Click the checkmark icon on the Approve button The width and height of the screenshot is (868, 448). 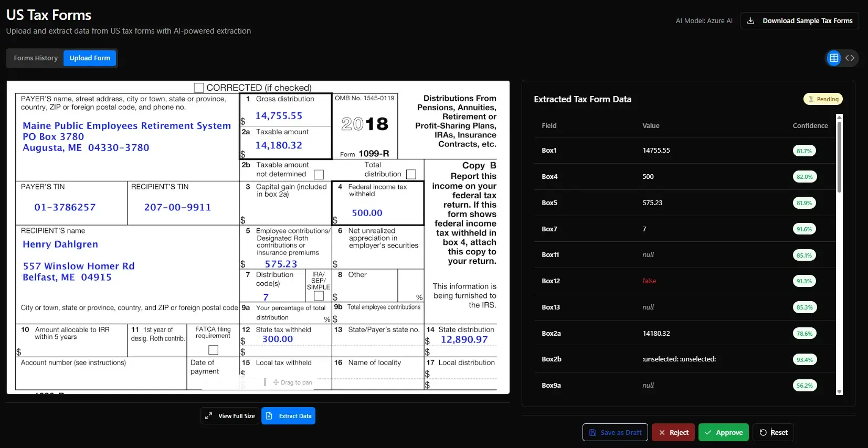[708, 433]
